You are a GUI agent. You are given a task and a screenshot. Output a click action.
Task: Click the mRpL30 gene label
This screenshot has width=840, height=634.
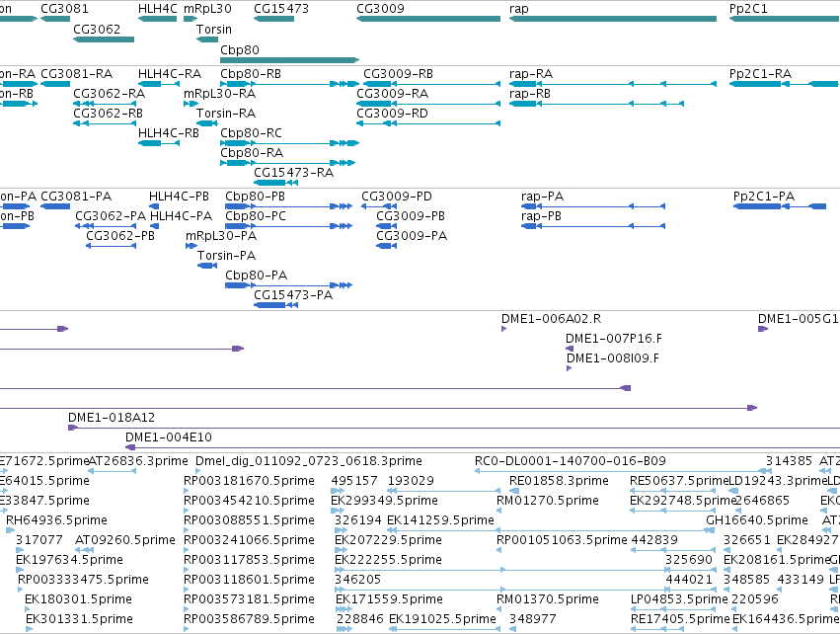[x=207, y=9]
